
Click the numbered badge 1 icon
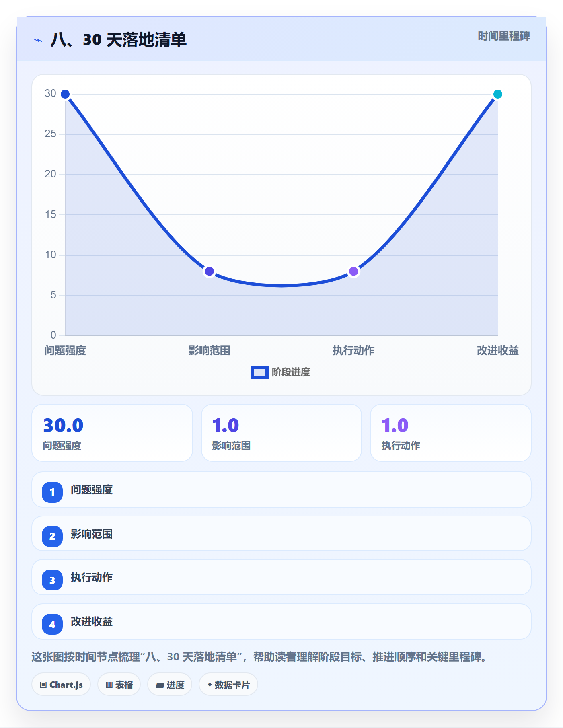(52, 492)
